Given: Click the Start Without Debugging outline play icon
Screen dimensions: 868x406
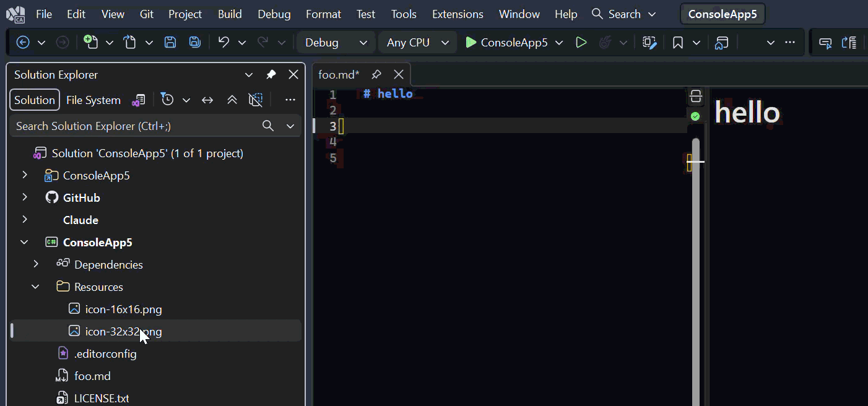Looking at the screenshot, I should point(581,42).
